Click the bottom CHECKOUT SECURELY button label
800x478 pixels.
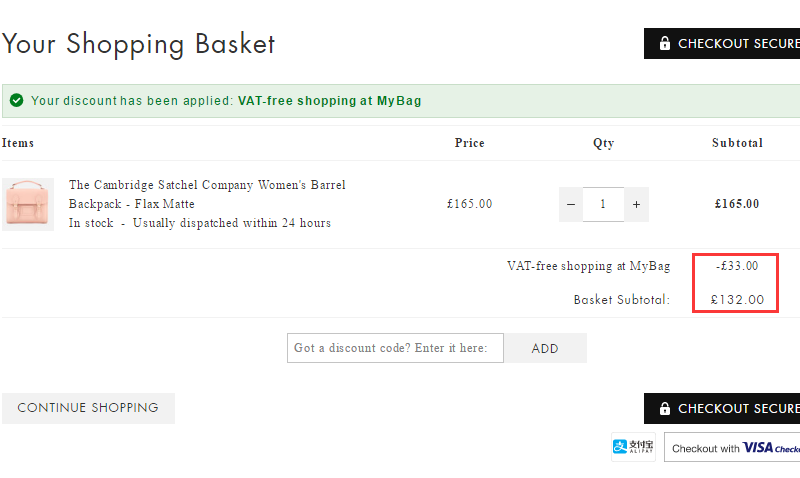[738, 409]
